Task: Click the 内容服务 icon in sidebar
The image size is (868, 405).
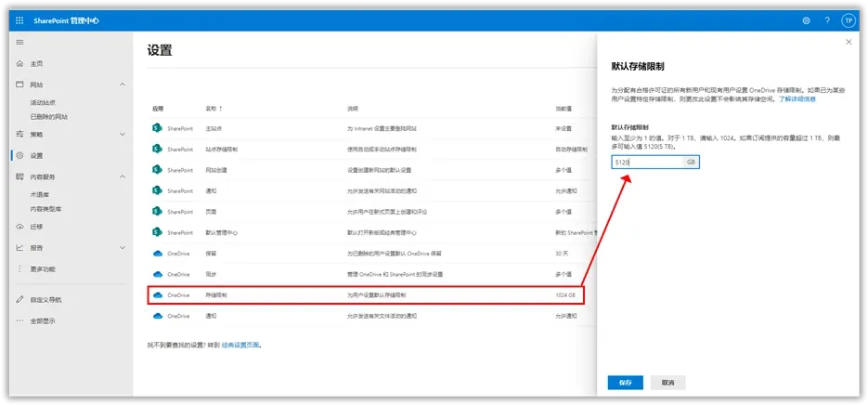Action: coord(19,176)
